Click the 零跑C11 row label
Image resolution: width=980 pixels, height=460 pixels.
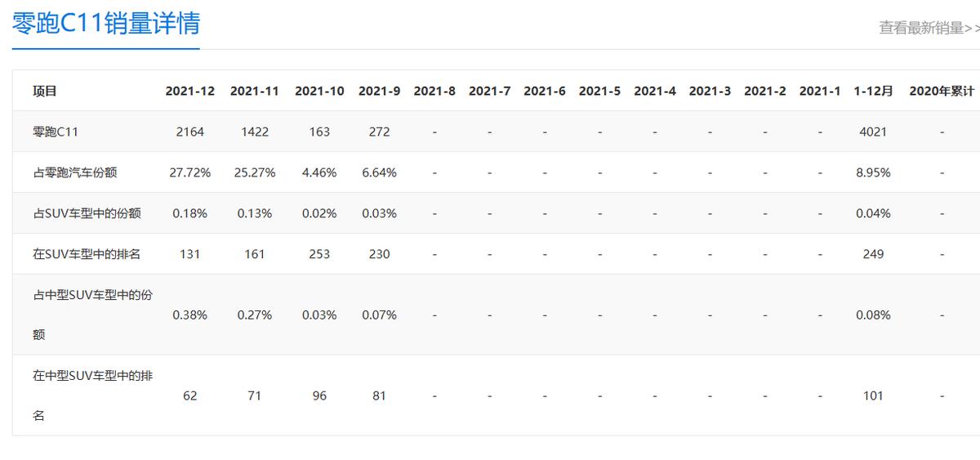click(56, 132)
